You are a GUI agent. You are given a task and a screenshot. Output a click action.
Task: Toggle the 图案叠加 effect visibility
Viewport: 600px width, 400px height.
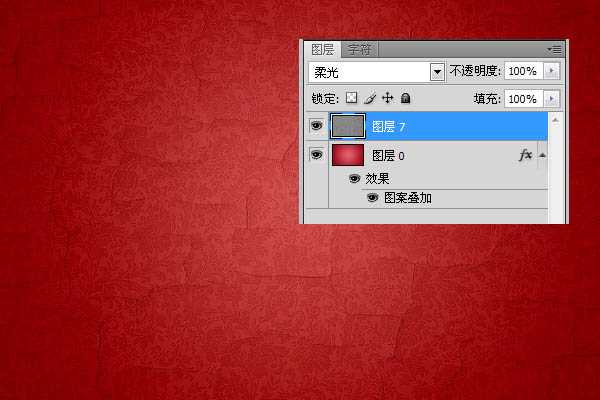373,198
